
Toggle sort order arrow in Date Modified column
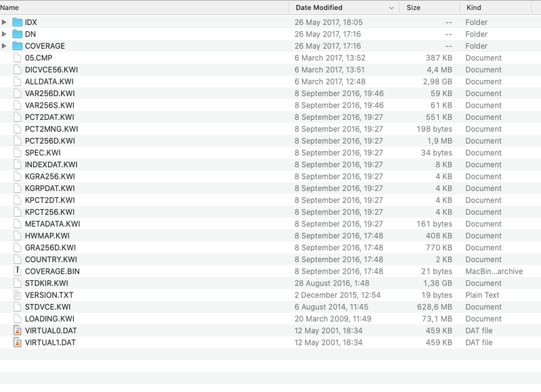(x=391, y=8)
